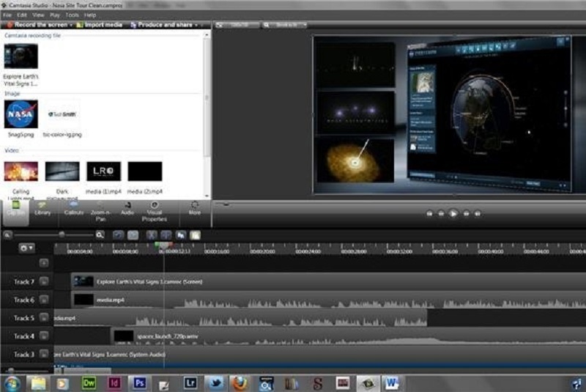
Task: Click the clip bin scrollbar down arrow
Action: 207,196
